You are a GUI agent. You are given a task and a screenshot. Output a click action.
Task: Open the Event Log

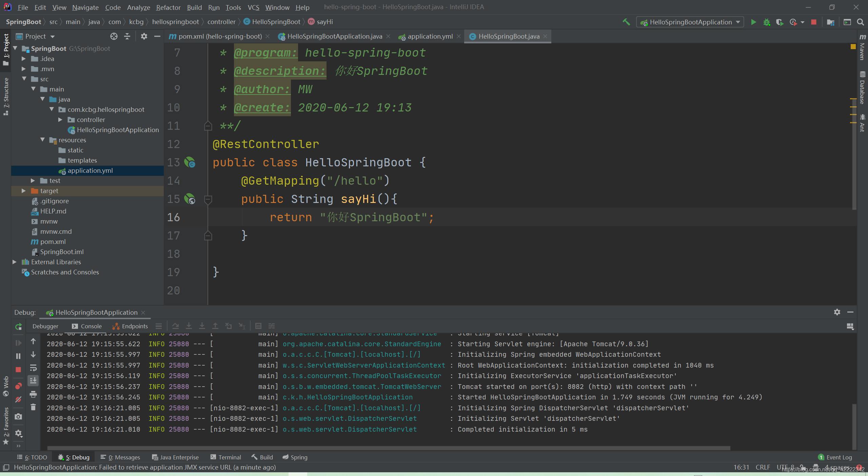click(835, 457)
